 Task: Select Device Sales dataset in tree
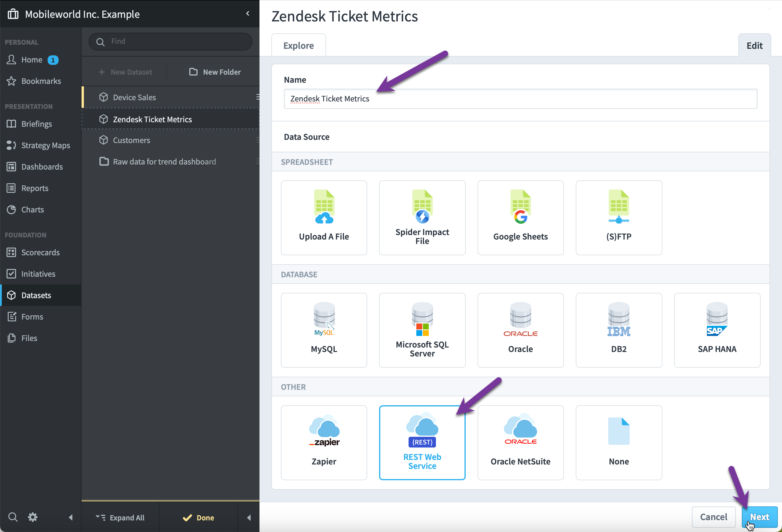[x=170, y=97]
